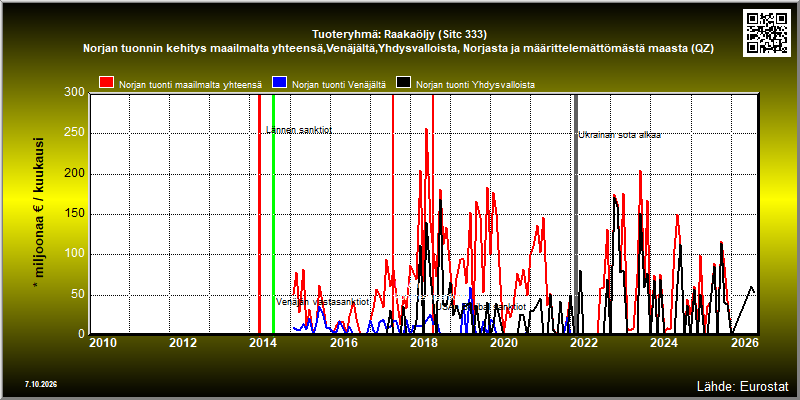Select legend label Norjan tuonti maailmalta yhteensä
Viewport: 800px width, 400px height.
coord(190,85)
